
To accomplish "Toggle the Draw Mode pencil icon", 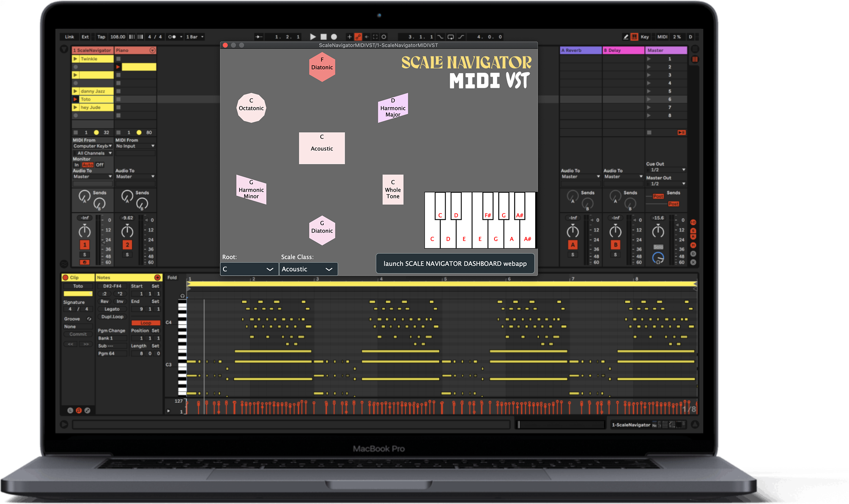I will (626, 37).
